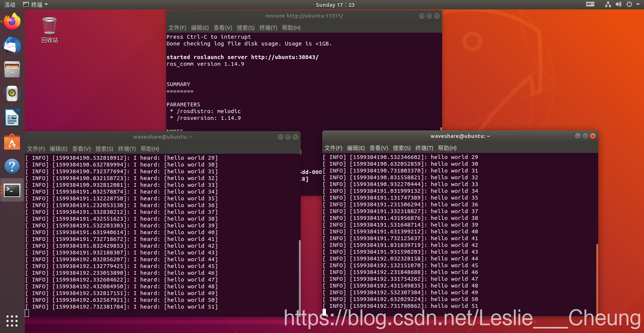Open the network status icon

pyautogui.click(x=608, y=5)
